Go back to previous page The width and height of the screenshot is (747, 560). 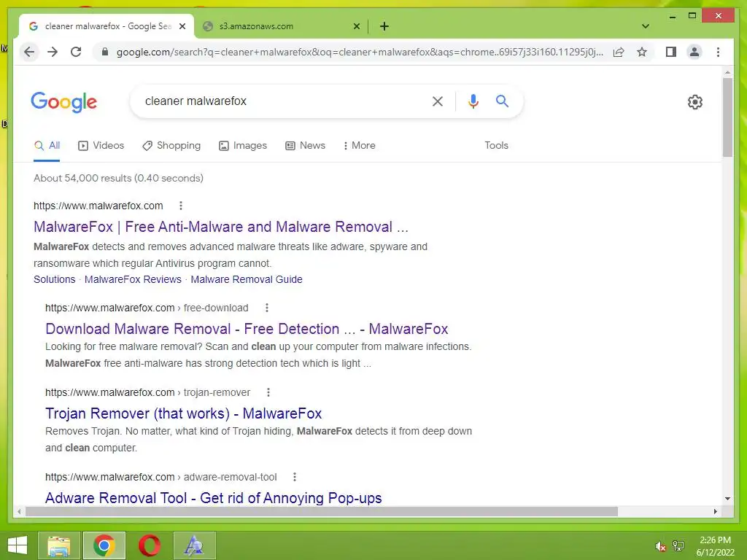pos(29,52)
